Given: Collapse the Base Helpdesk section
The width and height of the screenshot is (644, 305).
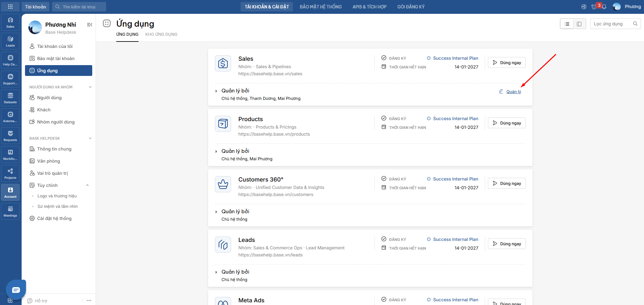Looking at the screenshot, I should click(90, 138).
